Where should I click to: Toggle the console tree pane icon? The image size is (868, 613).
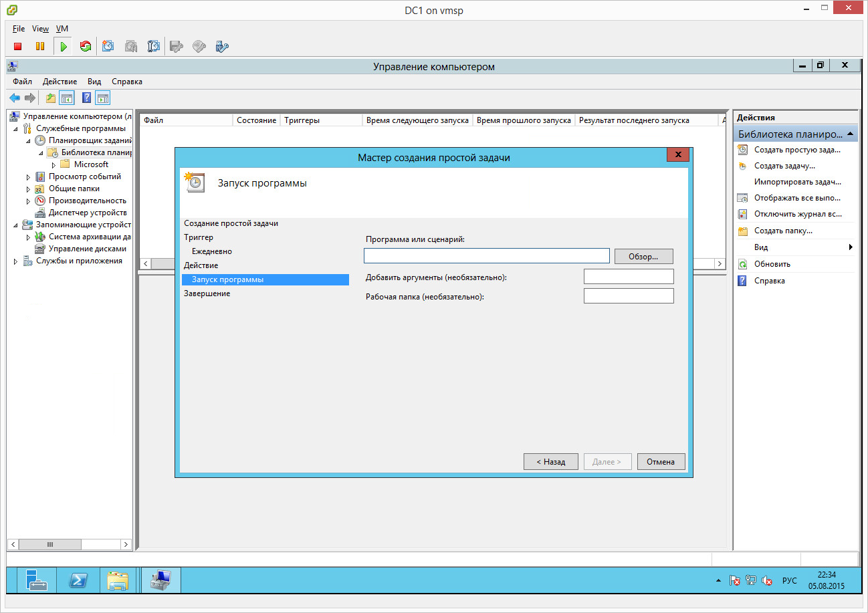click(x=66, y=98)
